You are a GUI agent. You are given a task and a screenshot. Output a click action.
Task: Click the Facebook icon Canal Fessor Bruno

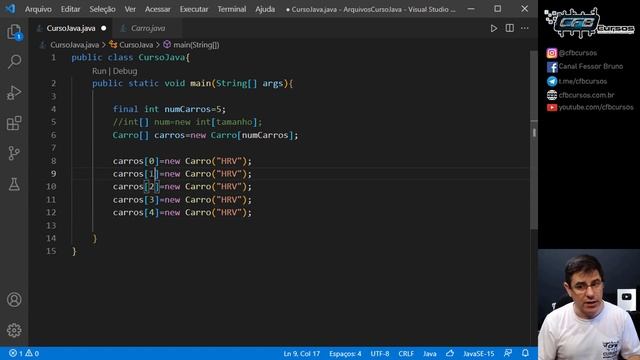pos(552,67)
